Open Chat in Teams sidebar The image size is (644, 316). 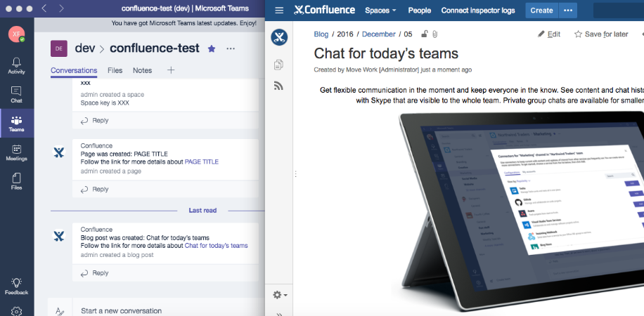pos(16,95)
